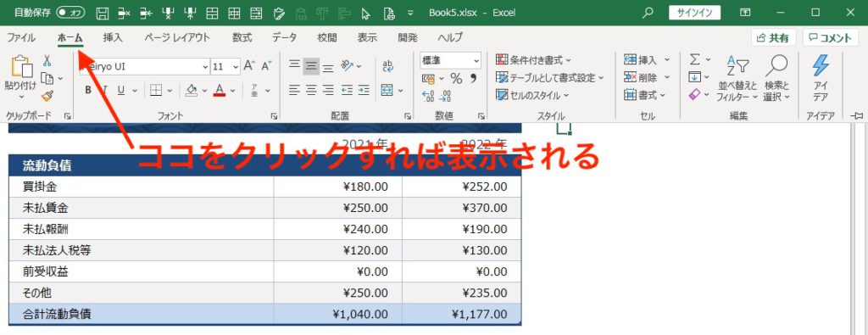Open the font size dropdown
This screenshot has height=335, width=868.
click(236, 66)
